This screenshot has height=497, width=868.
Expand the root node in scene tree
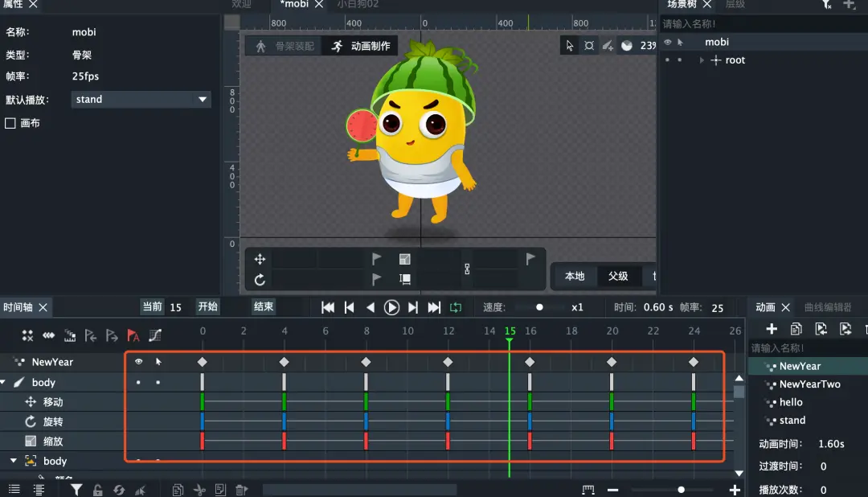[x=702, y=60]
